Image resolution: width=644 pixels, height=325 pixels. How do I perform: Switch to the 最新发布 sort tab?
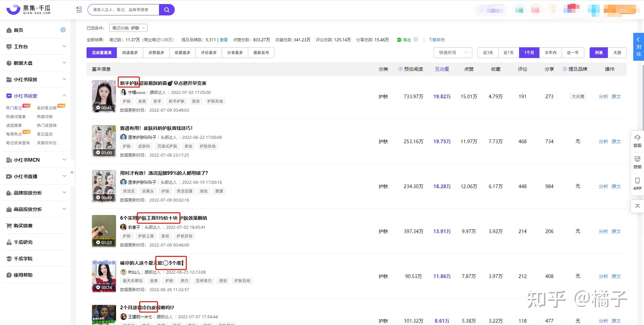pos(261,53)
